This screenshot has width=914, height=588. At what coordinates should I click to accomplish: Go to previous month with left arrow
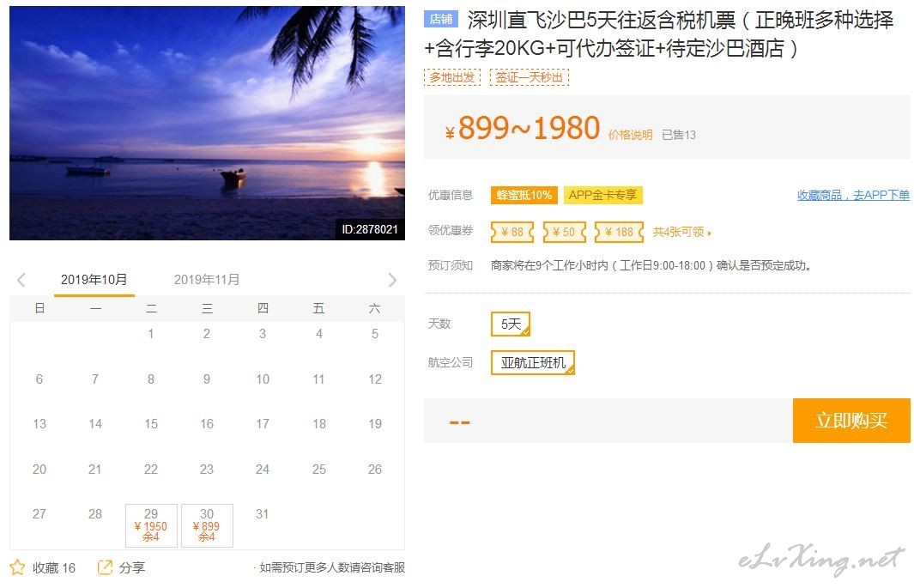pos(21,280)
